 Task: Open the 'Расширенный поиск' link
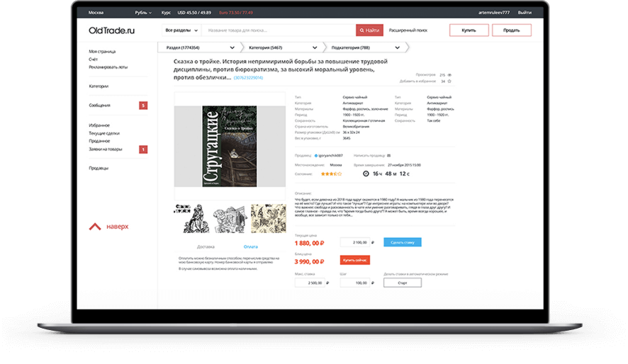[408, 30]
